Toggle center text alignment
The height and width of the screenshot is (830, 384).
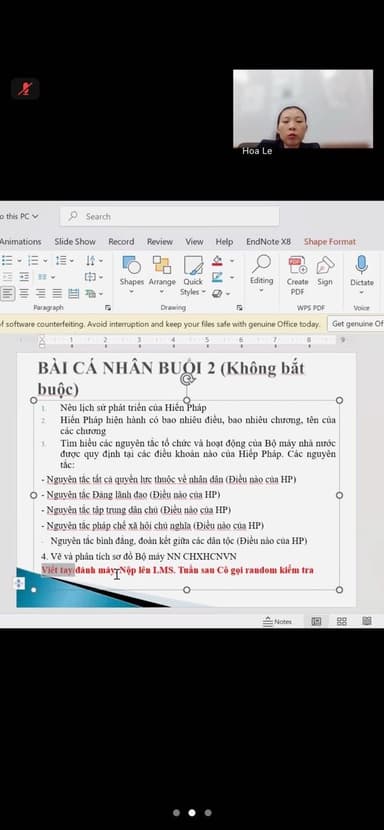pos(24,293)
